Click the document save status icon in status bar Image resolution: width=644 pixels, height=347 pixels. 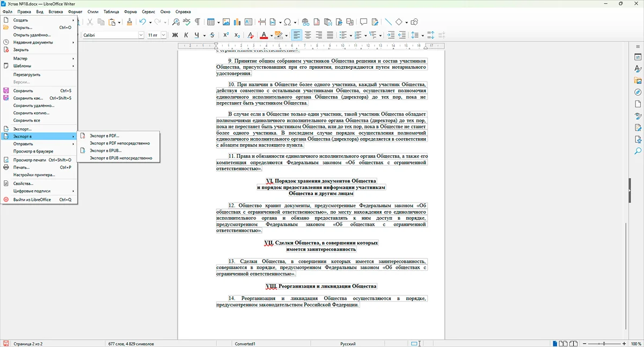pos(6,343)
